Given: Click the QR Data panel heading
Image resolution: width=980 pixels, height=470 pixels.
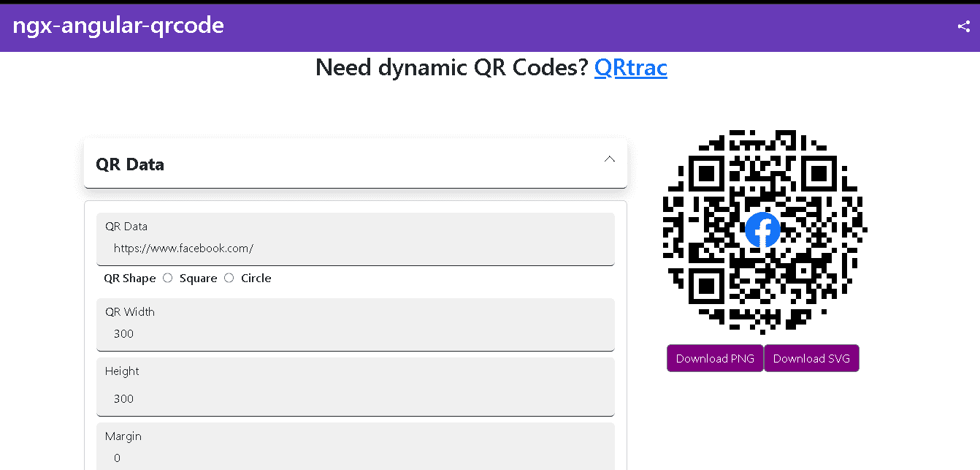Looking at the screenshot, I should click(x=130, y=164).
